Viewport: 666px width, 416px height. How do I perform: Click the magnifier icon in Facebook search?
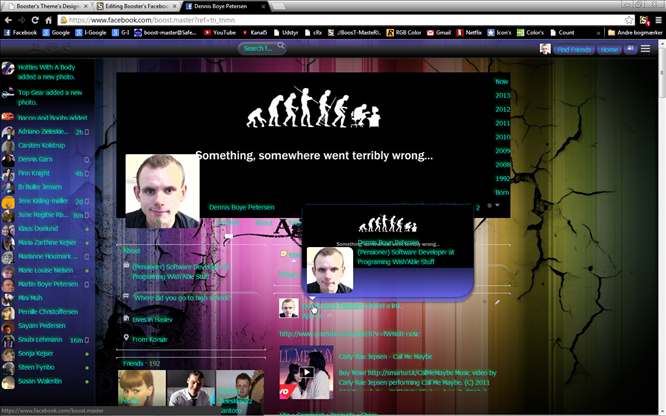point(281,47)
